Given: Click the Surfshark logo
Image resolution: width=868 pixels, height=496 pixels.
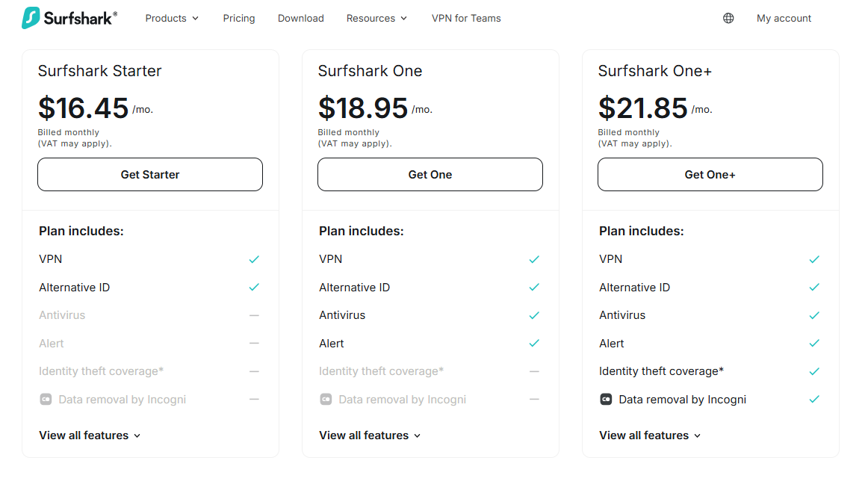Looking at the screenshot, I should [x=69, y=18].
